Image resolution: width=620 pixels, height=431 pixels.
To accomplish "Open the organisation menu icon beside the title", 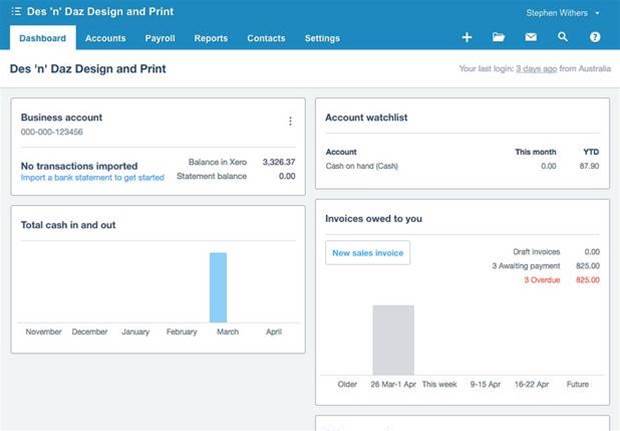I will [16, 11].
